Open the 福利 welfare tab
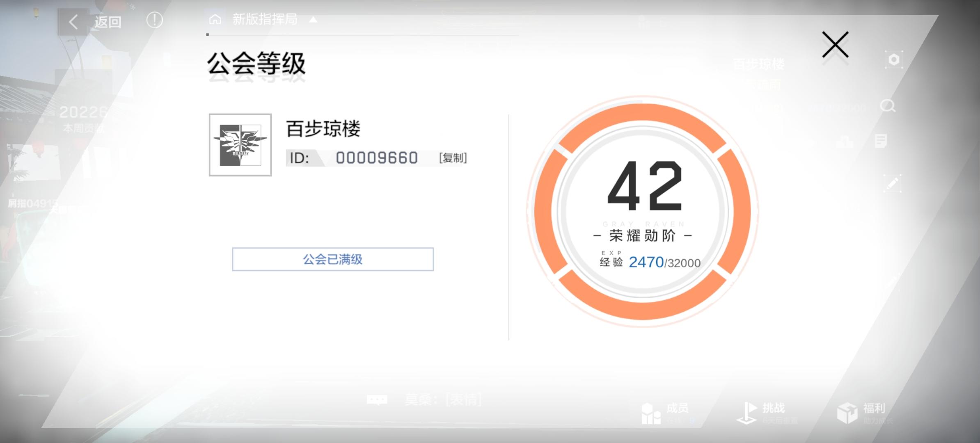This screenshot has width=980, height=443. pos(865,413)
